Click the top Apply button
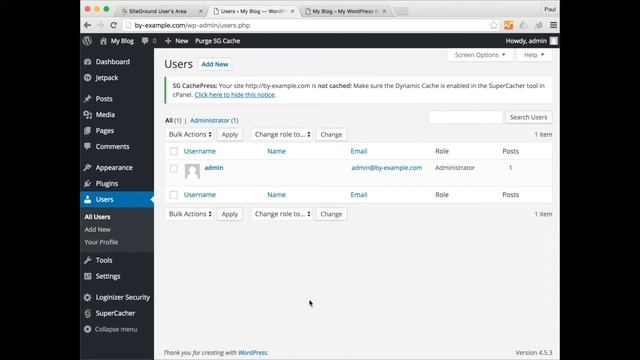 tap(230, 134)
